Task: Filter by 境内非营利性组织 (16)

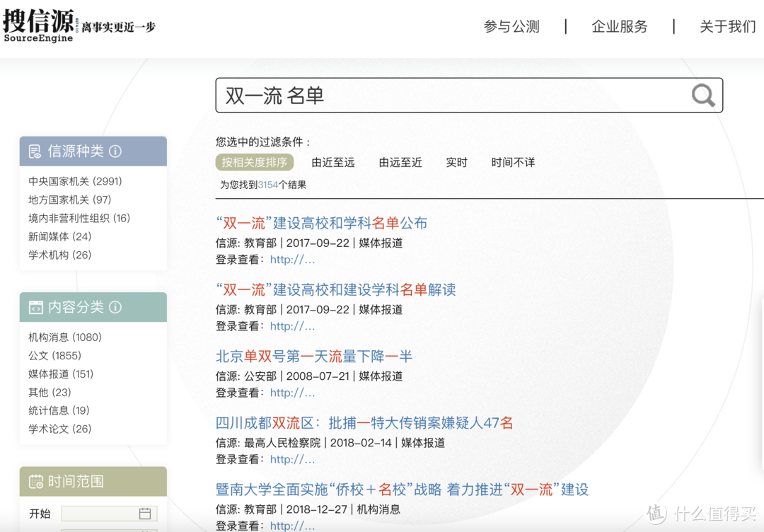Action: point(79,219)
